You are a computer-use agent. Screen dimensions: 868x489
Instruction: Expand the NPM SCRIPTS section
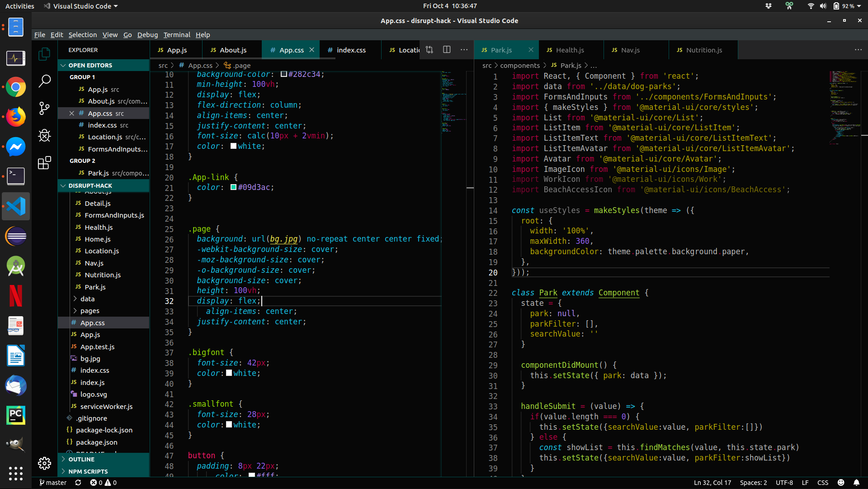point(88,471)
